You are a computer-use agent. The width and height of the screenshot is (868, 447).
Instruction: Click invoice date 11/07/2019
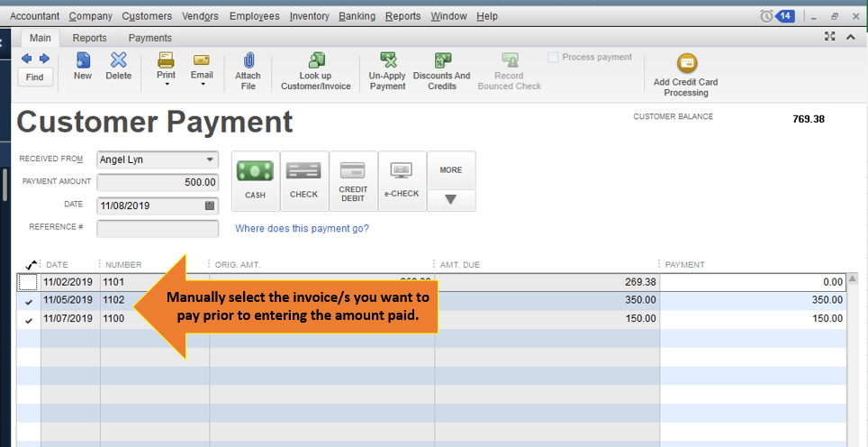68,318
